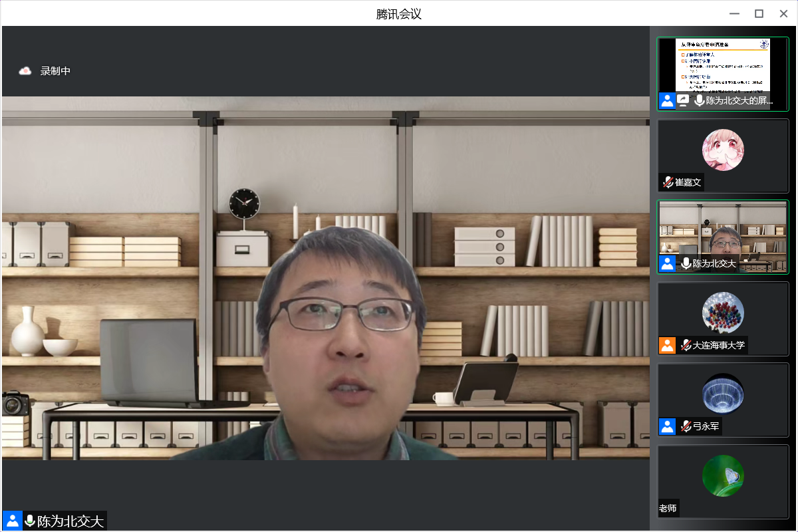The width and height of the screenshot is (798, 532).
Task: Click muted microphone icon beside 大连海事大学
Action: (686, 345)
